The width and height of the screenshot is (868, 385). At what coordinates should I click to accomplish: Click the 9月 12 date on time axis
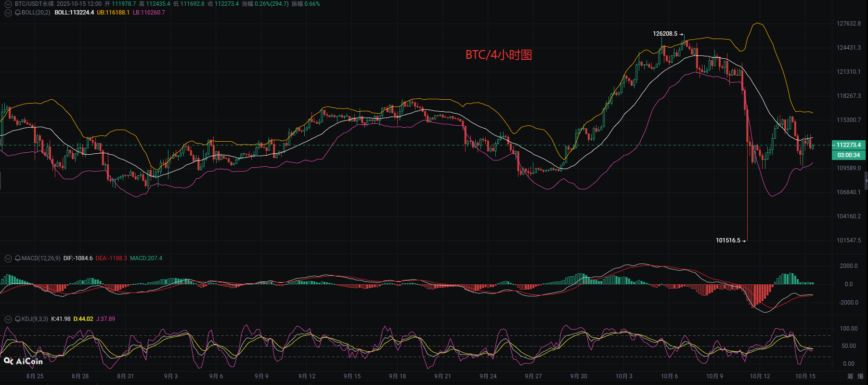click(307, 376)
